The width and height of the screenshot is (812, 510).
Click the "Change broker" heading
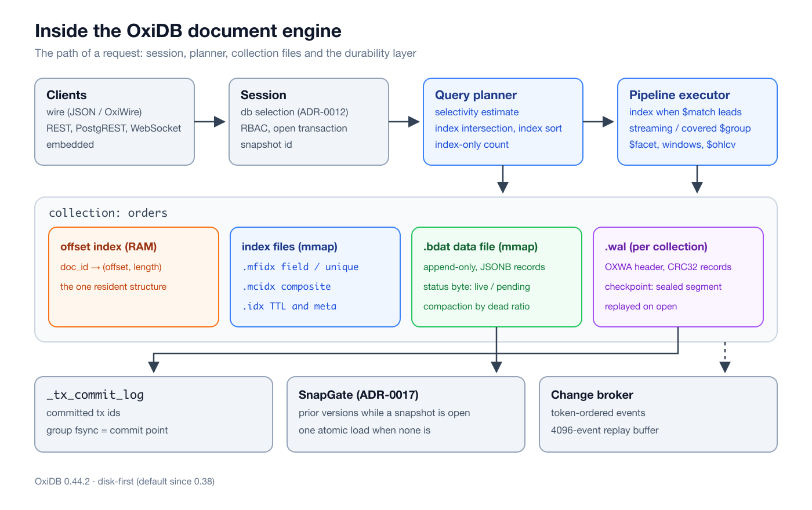pos(592,395)
